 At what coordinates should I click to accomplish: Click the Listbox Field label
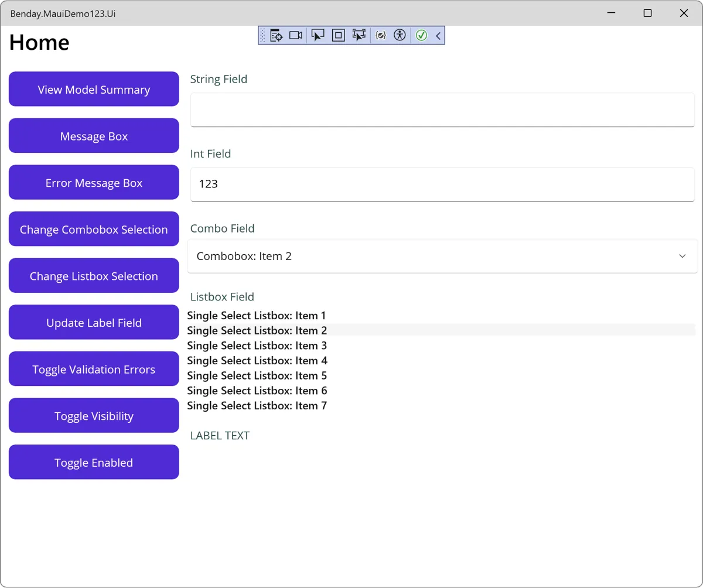[x=222, y=297]
